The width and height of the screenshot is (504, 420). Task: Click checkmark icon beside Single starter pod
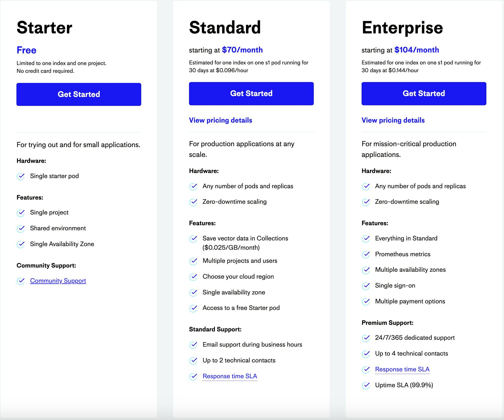click(21, 176)
